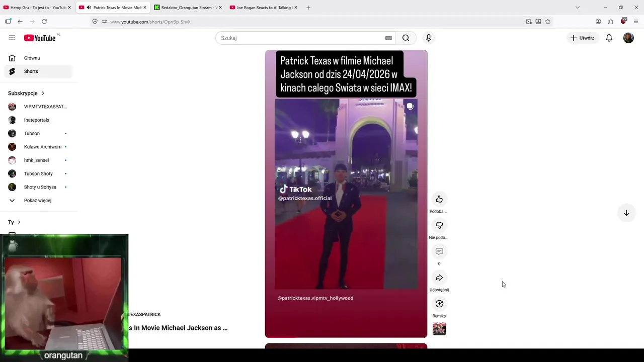Image resolution: width=644 pixels, height=362 pixels.
Task: Open the browser account profile icon
Action: pos(598,22)
